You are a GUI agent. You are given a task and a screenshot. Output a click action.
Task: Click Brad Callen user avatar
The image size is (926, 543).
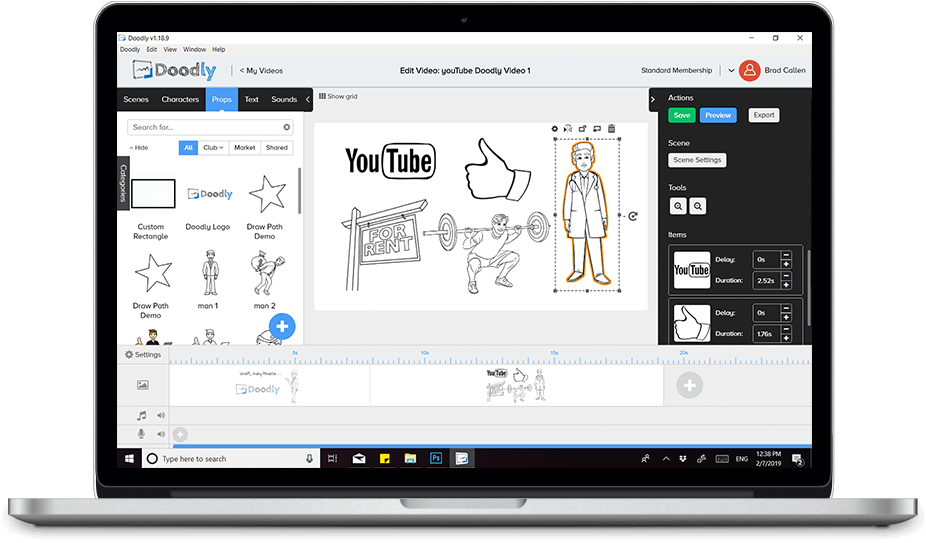749,70
